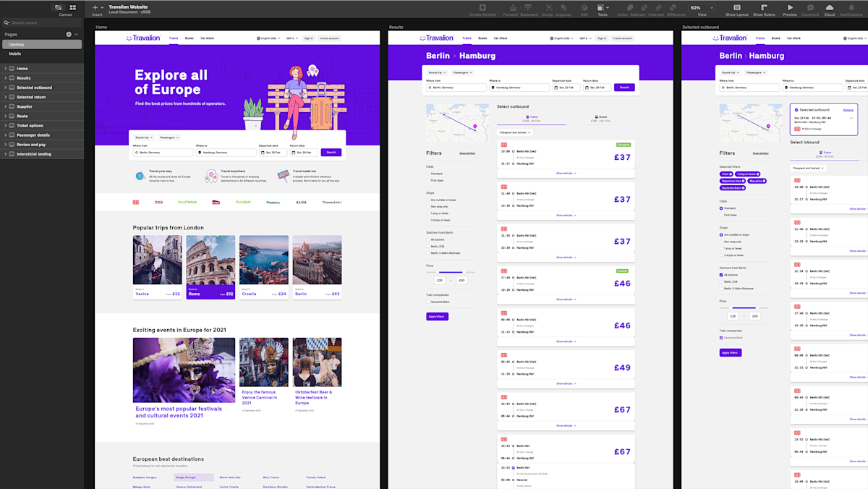Click the Preview play icon
This screenshot has height=489, width=868.
[790, 7]
